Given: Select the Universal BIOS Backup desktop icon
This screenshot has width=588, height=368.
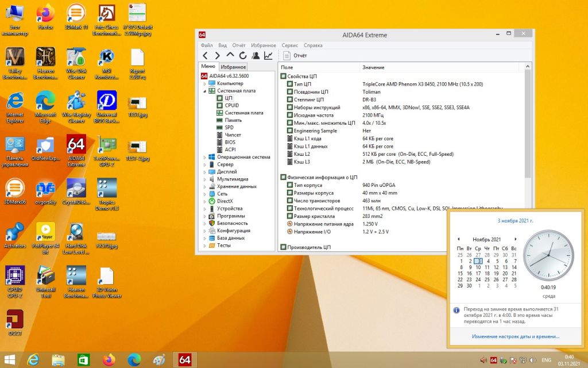Looking at the screenshot, I should 107,107.
